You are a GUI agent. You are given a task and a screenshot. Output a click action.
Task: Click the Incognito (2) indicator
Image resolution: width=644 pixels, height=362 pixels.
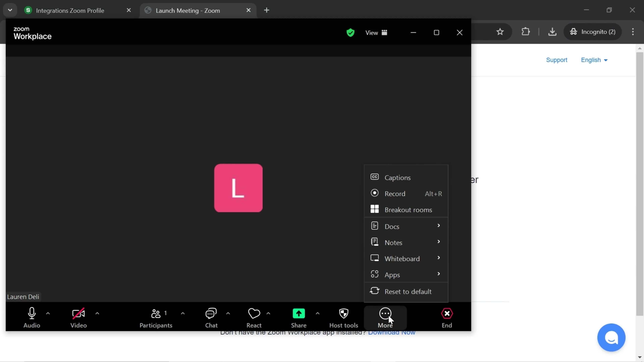tap(593, 32)
